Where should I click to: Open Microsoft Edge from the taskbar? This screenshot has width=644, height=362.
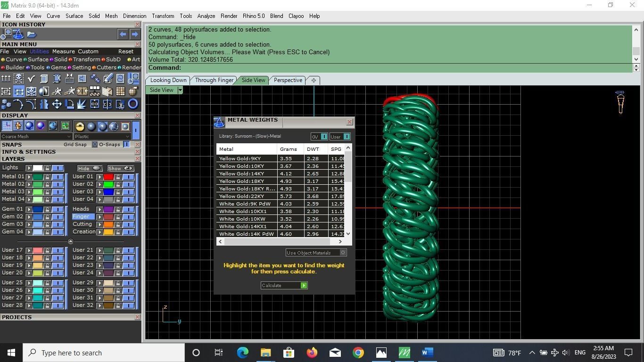(242, 353)
